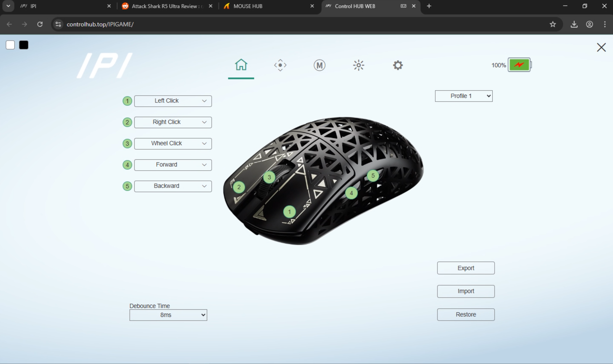Open the Home tab icon

pos(241,65)
